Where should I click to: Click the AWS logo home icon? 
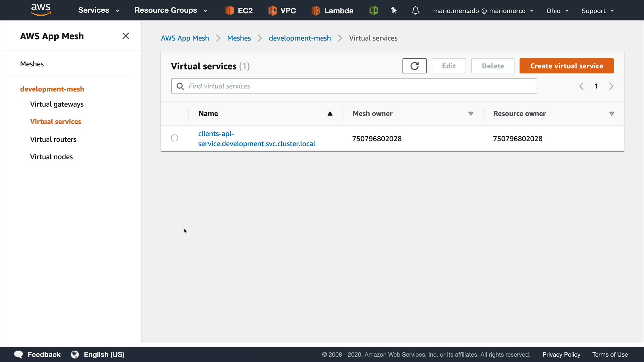(41, 10)
